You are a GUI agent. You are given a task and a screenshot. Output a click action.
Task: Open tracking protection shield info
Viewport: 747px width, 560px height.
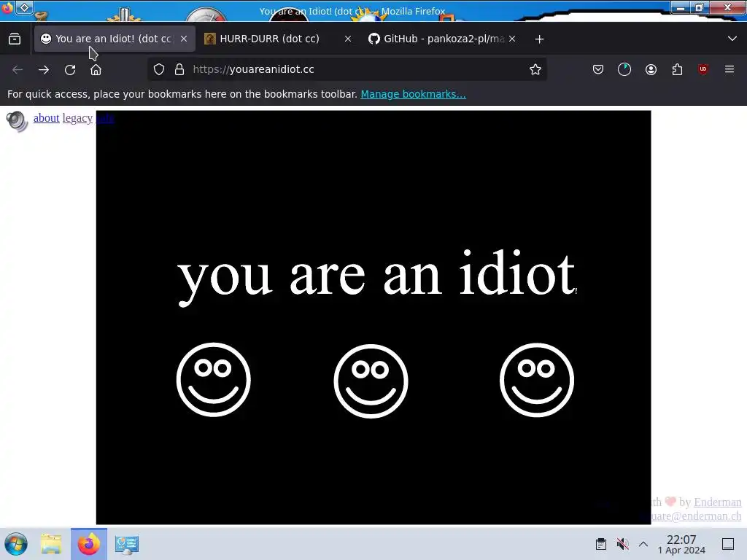click(x=159, y=69)
